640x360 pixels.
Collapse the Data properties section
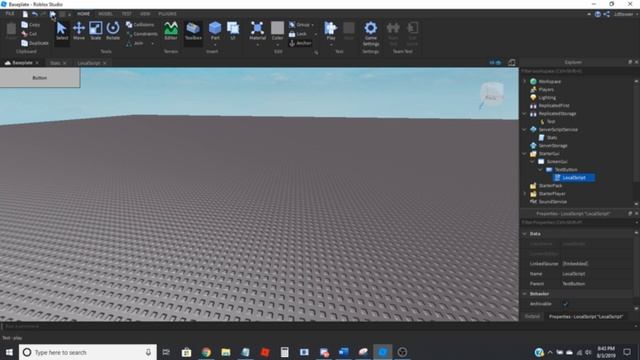coord(524,233)
